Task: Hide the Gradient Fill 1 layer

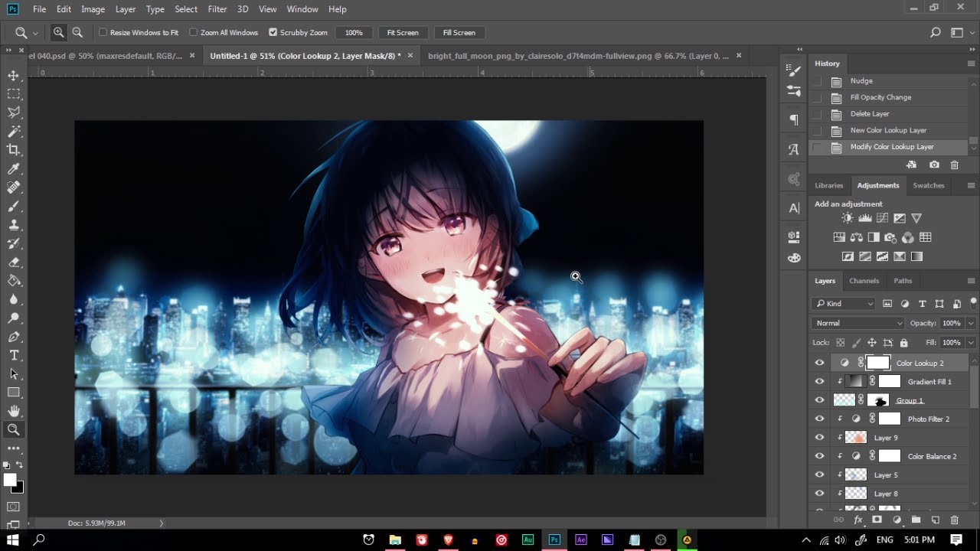Action: (819, 381)
